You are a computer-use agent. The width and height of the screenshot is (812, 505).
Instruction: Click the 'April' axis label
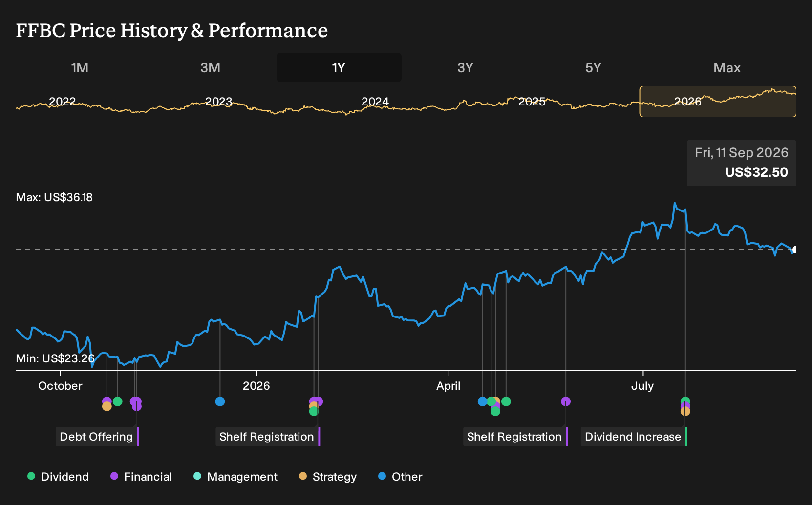point(449,386)
